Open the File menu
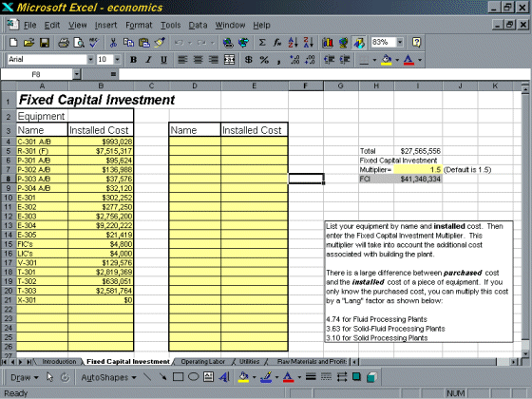 tap(29, 26)
